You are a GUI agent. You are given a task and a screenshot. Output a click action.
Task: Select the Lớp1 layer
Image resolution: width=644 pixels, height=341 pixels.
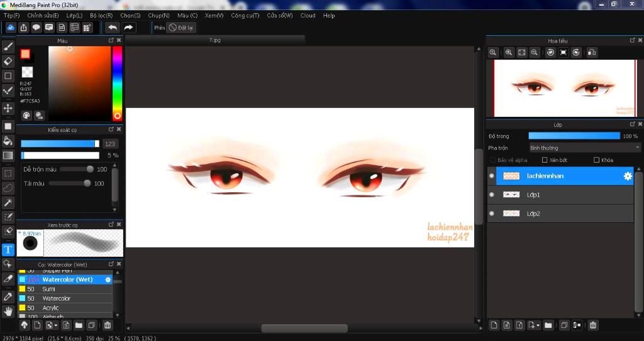coord(560,195)
